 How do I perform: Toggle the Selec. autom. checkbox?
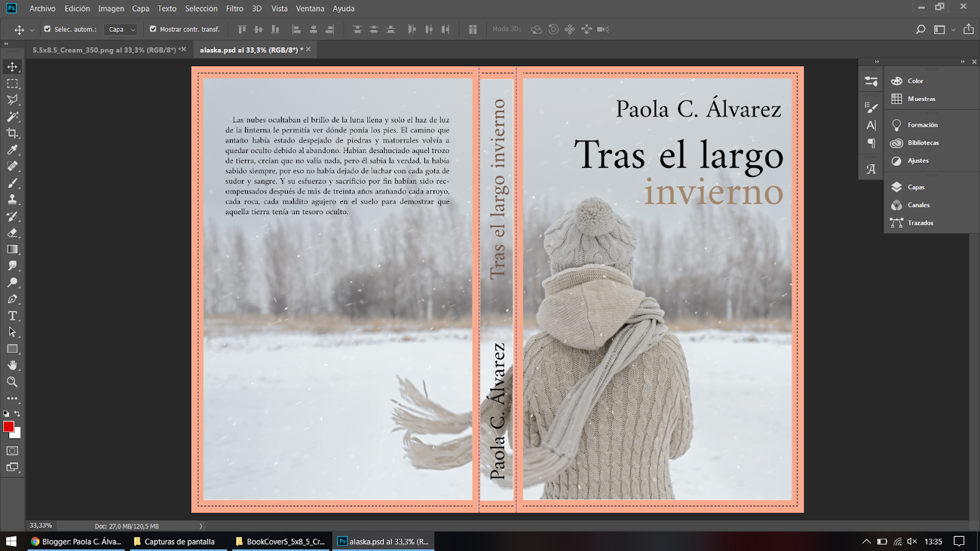coord(48,29)
